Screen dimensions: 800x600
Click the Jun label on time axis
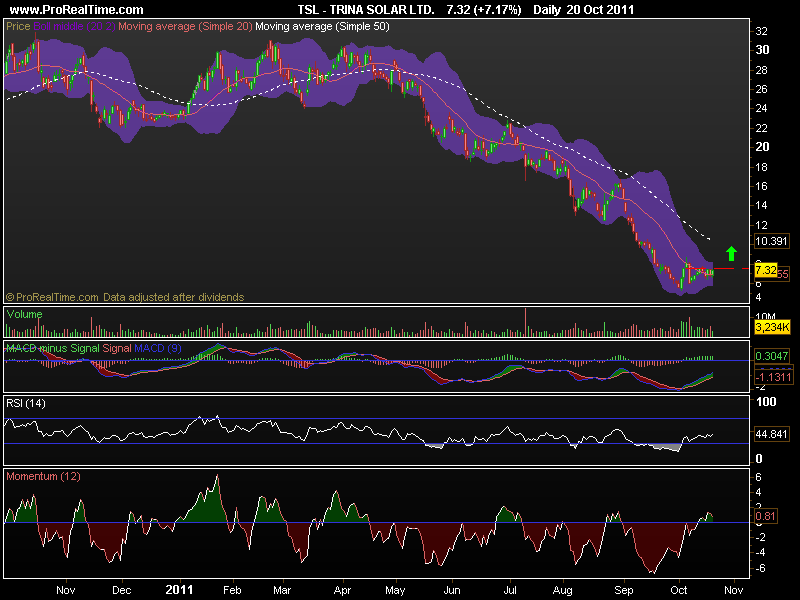452,590
